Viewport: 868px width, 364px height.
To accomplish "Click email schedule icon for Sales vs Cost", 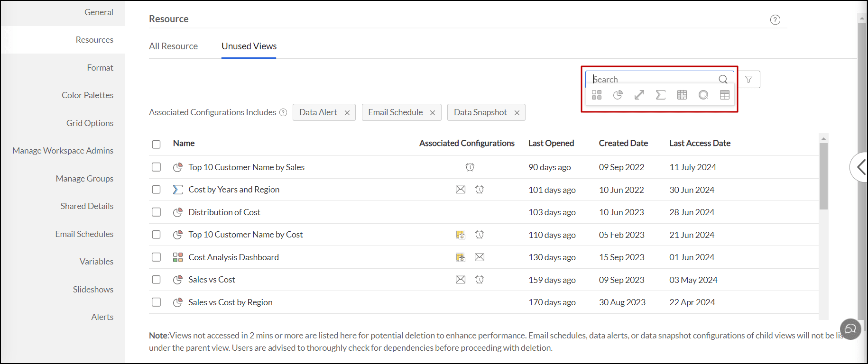I will (x=460, y=280).
